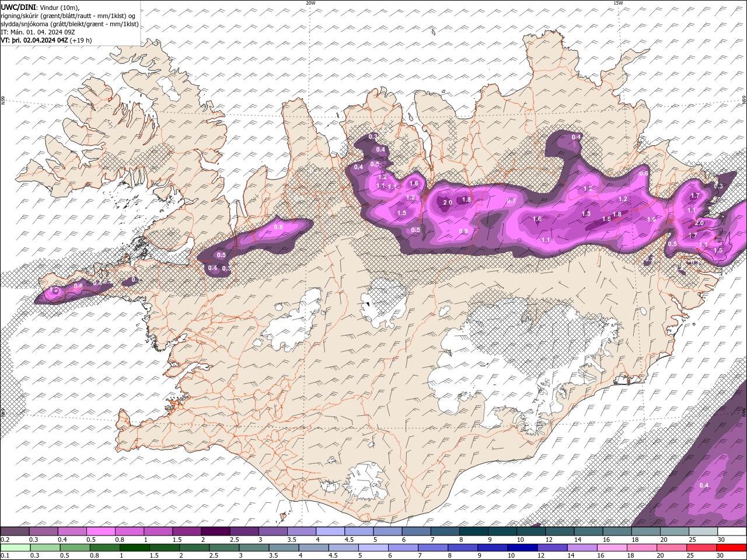747x560 pixels.
Task: Click the "UWC/DINI" title text
Action: pyautogui.click(x=18, y=7)
